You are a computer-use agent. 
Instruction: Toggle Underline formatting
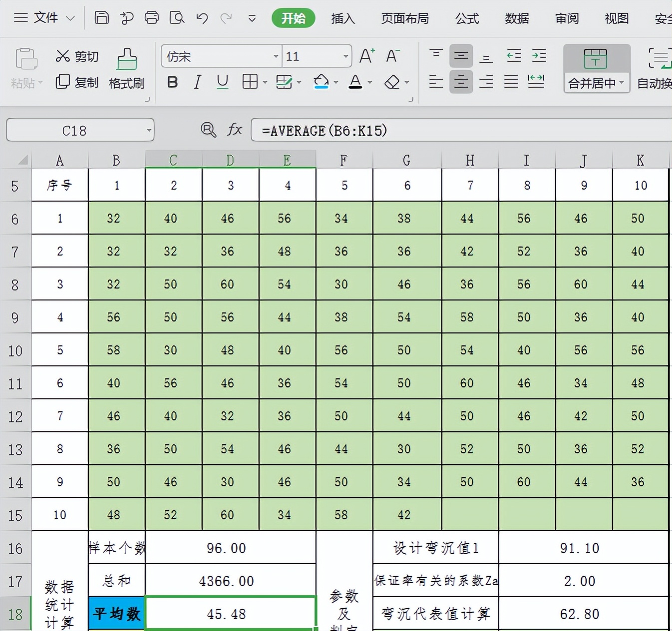tap(223, 82)
